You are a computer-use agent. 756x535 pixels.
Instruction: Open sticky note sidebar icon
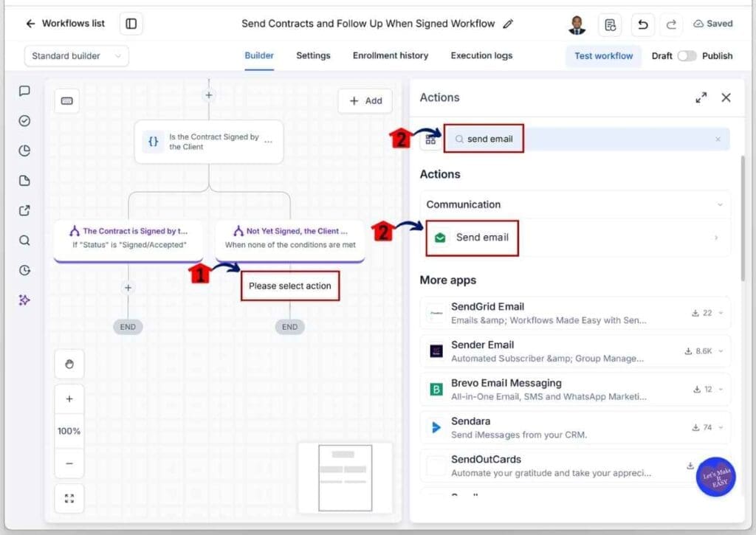[x=24, y=181]
